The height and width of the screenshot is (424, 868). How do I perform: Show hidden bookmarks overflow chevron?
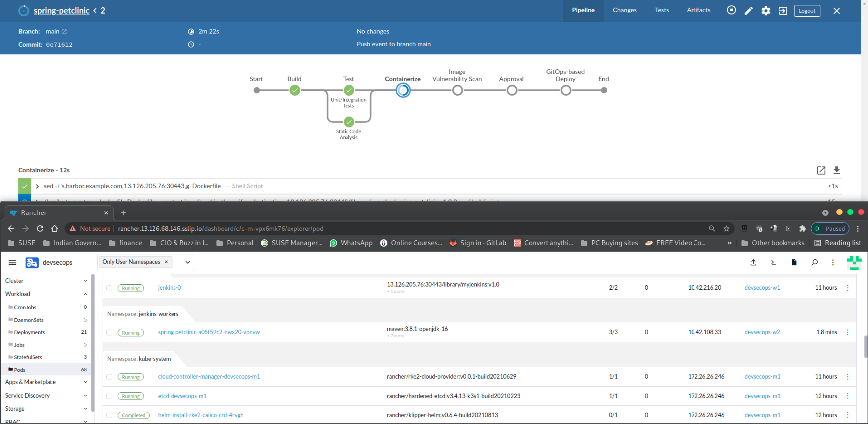click(x=729, y=243)
